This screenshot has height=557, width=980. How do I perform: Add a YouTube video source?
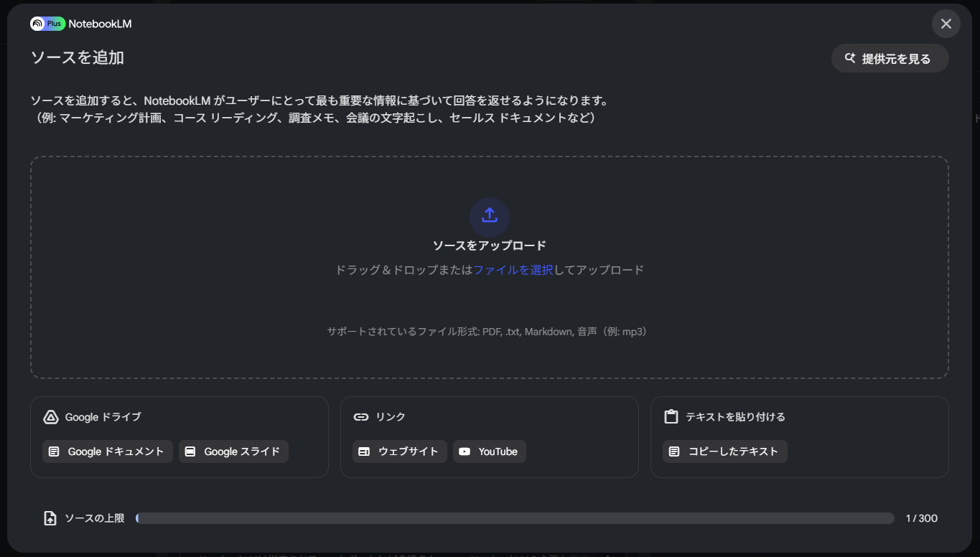point(490,451)
